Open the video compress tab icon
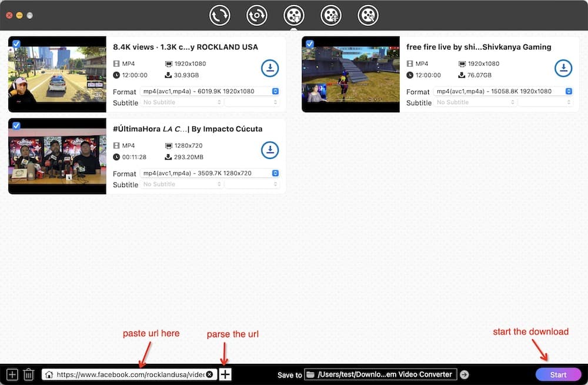The height and width of the screenshot is (385, 588). pyautogui.click(x=331, y=15)
